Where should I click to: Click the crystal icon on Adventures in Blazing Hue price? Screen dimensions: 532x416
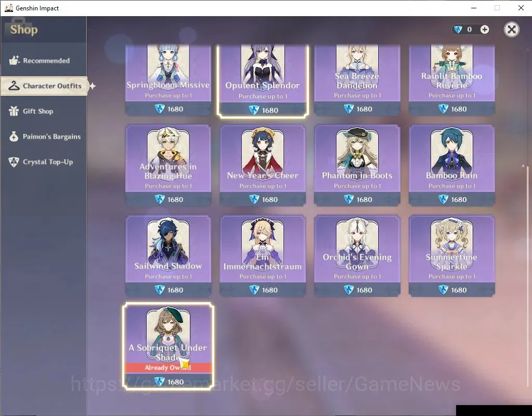160,199
